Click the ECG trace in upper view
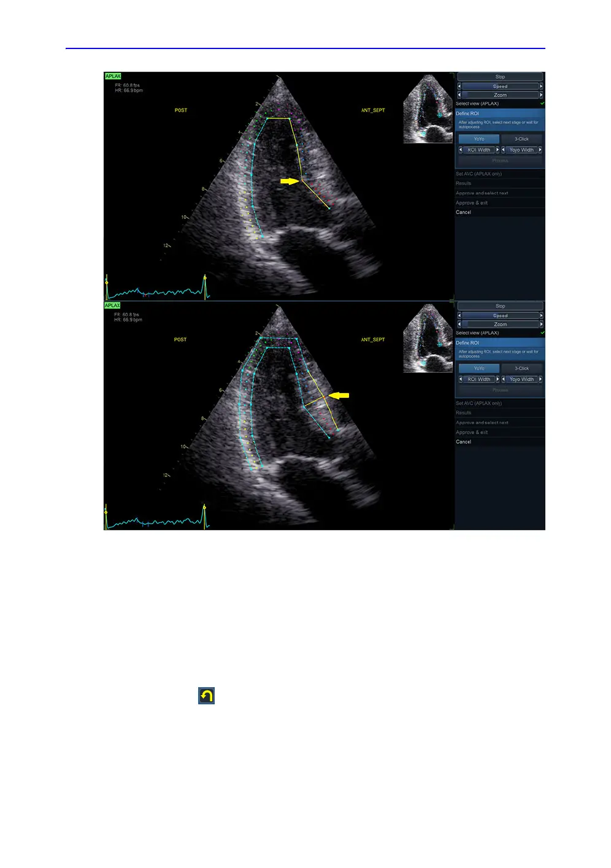The width and height of the screenshot is (611, 868). click(158, 287)
